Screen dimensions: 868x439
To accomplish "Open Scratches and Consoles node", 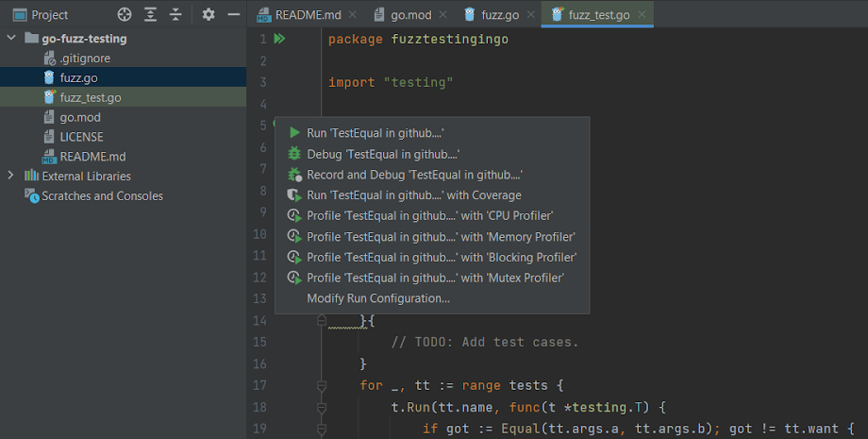I will click(x=103, y=196).
